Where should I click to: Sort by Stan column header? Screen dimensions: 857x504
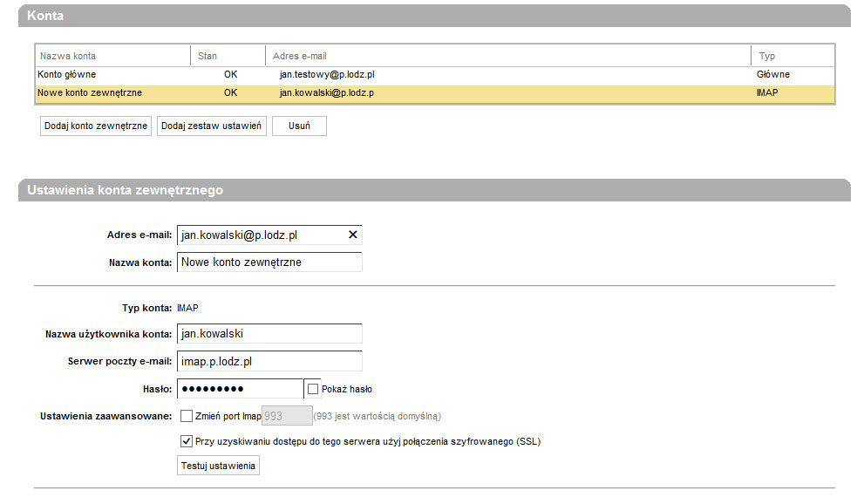227,56
